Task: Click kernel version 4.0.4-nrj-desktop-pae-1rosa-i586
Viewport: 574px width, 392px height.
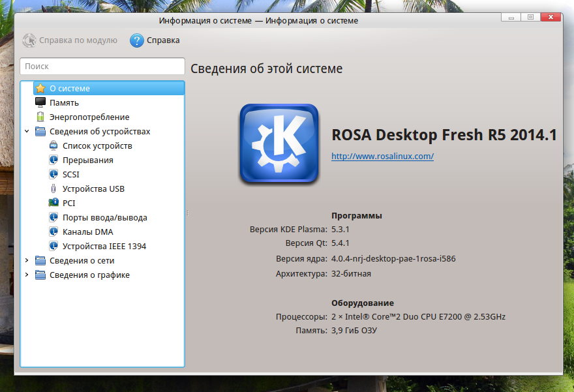Action: pos(393,259)
